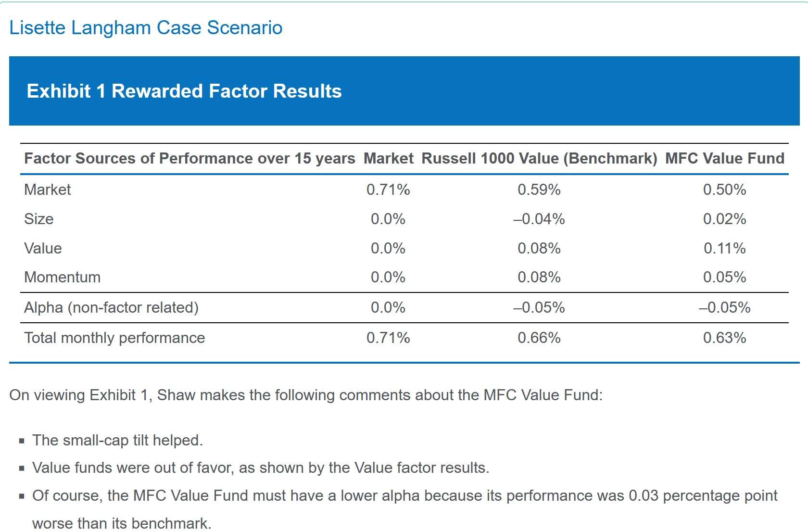Click the Lisette Langham Case Scenario title

click(146, 28)
